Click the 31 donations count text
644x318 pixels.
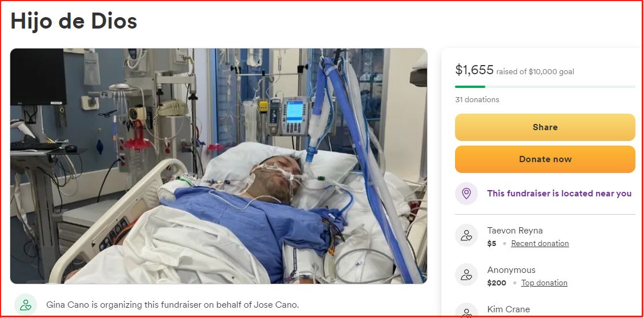pos(477,99)
